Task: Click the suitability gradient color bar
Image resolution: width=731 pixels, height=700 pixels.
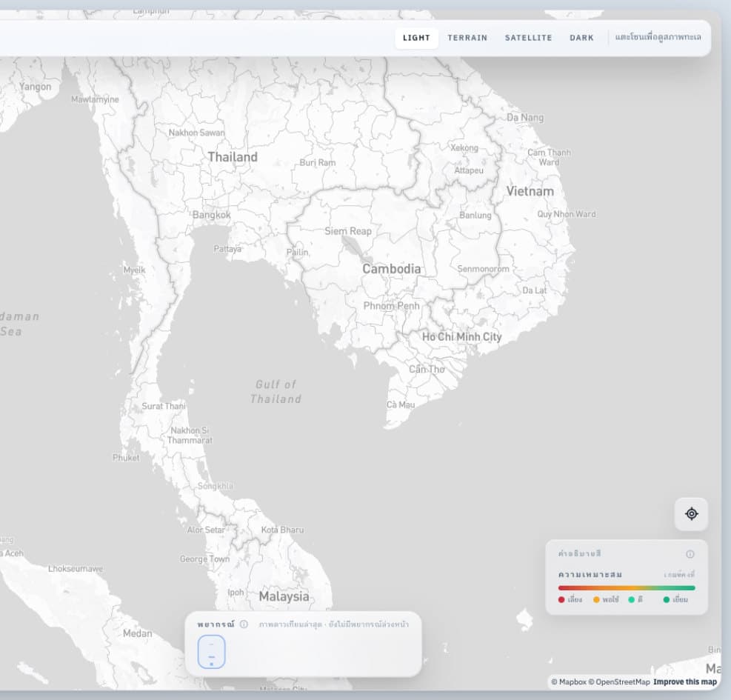Action: 627,588
